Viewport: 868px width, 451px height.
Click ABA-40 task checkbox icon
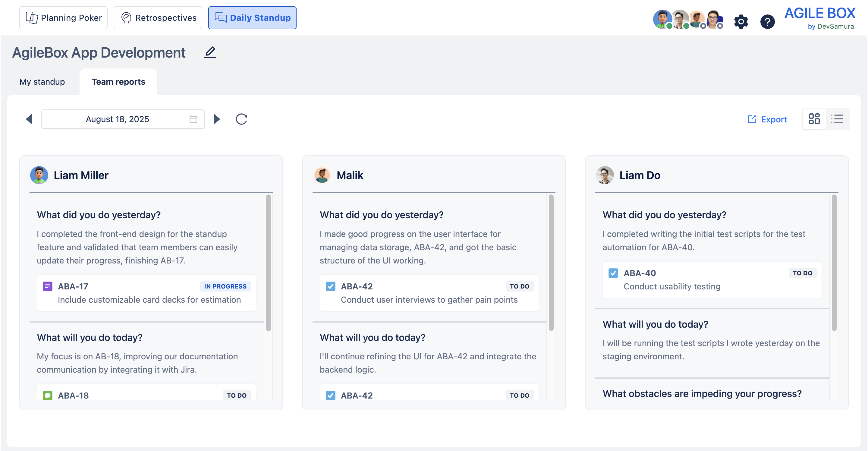point(613,273)
